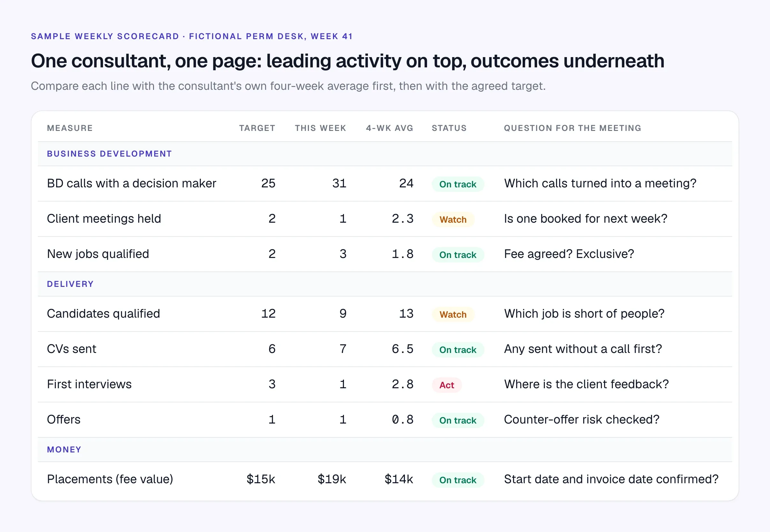Click the On track badge for Offers
The width and height of the screenshot is (770, 532).
tap(458, 420)
